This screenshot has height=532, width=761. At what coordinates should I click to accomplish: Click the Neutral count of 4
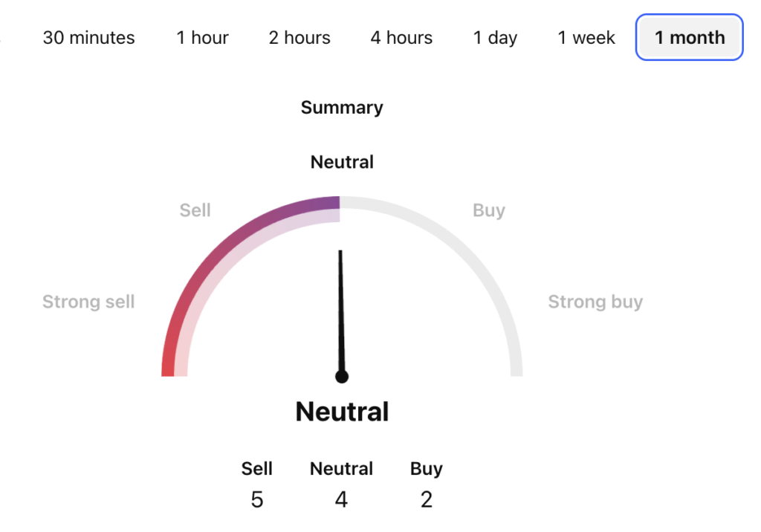[341, 499]
